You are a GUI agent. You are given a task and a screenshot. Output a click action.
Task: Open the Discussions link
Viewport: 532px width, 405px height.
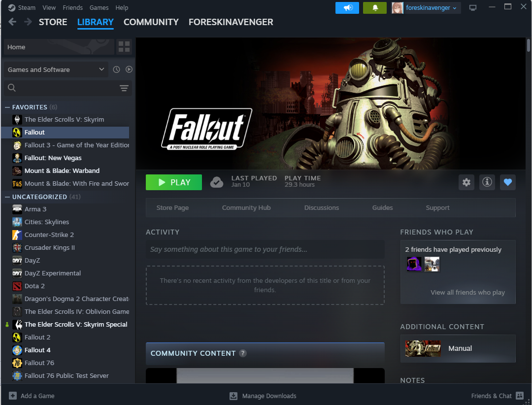[x=321, y=208]
